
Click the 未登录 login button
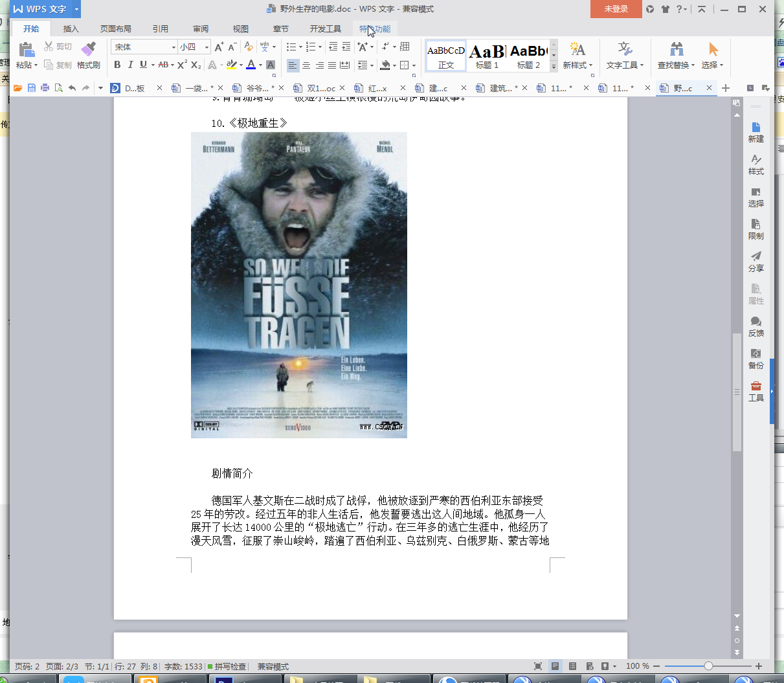(x=616, y=9)
